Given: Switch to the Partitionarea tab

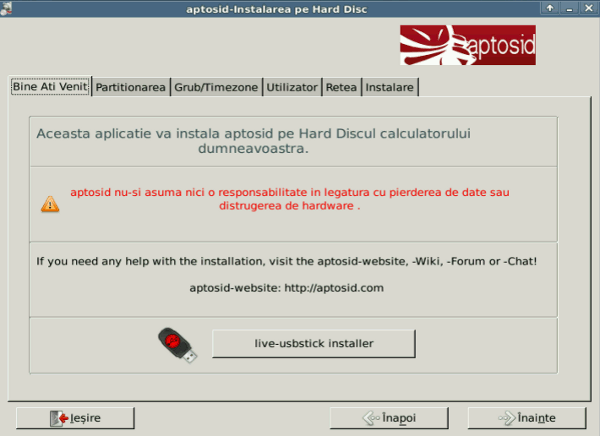Looking at the screenshot, I should click(x=130, y=87).
